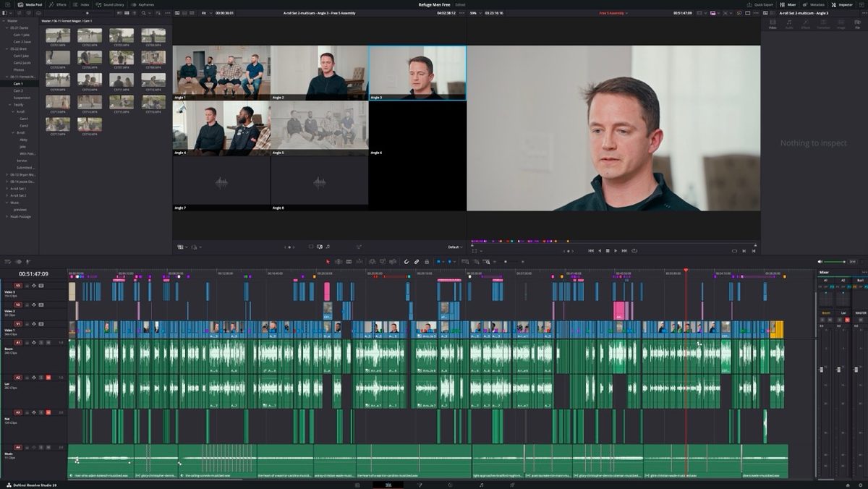
Task: Jump to last frame in timeline viewer
Action: click(x=624, y=250)
